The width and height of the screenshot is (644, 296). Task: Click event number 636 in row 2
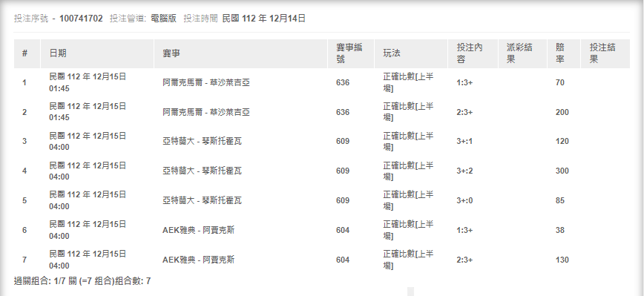click(x=343, y=112)
